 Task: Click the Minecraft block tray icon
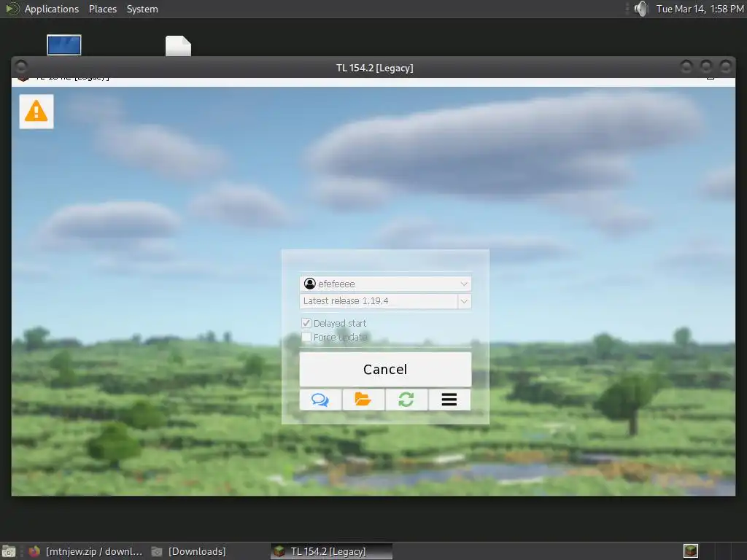[690, 551]
